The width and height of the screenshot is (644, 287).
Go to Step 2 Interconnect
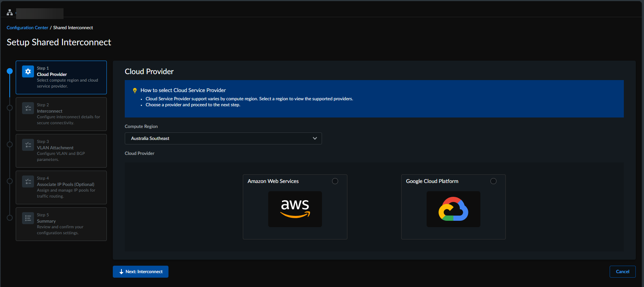61,114
